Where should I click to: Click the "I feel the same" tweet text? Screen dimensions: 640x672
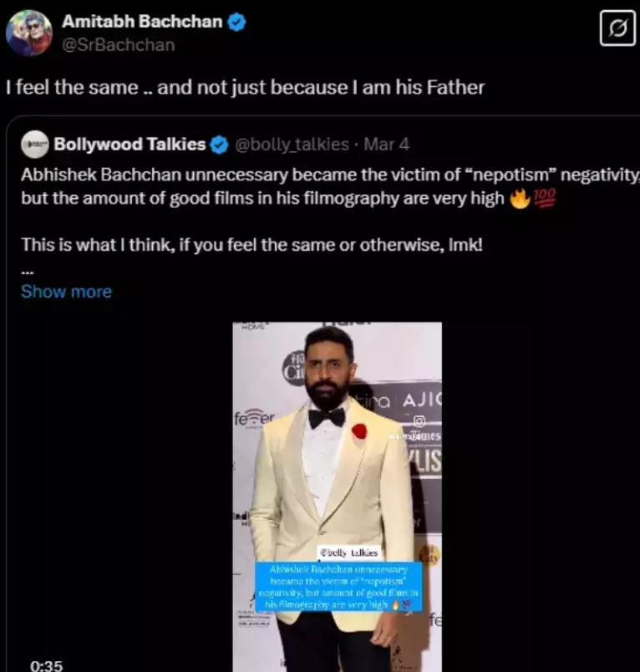point(245,87)
